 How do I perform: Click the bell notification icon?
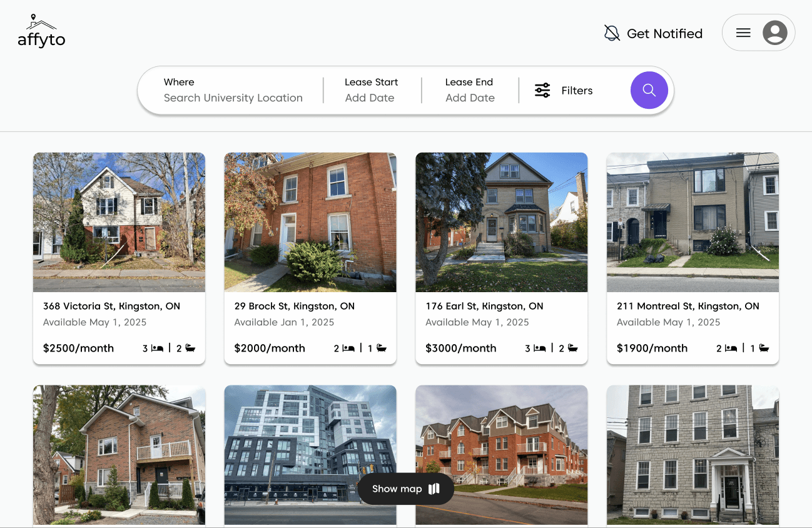point(612,33)
